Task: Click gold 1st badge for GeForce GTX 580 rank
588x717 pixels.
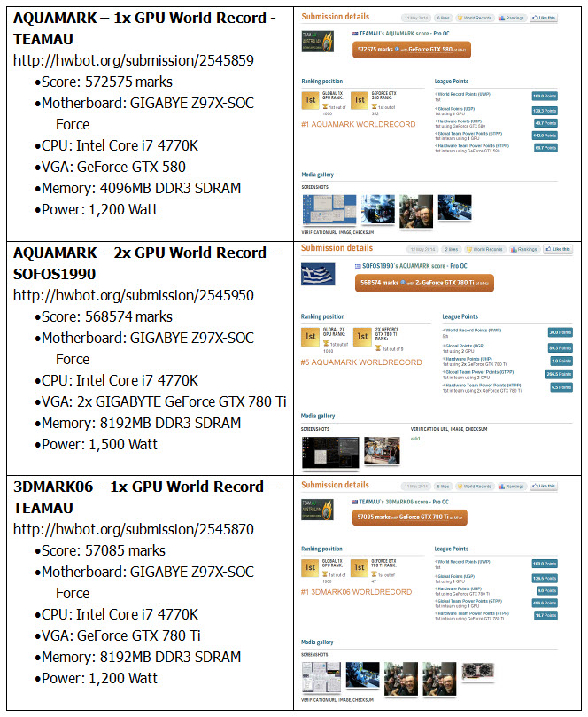Action: [x=360, y=101]
